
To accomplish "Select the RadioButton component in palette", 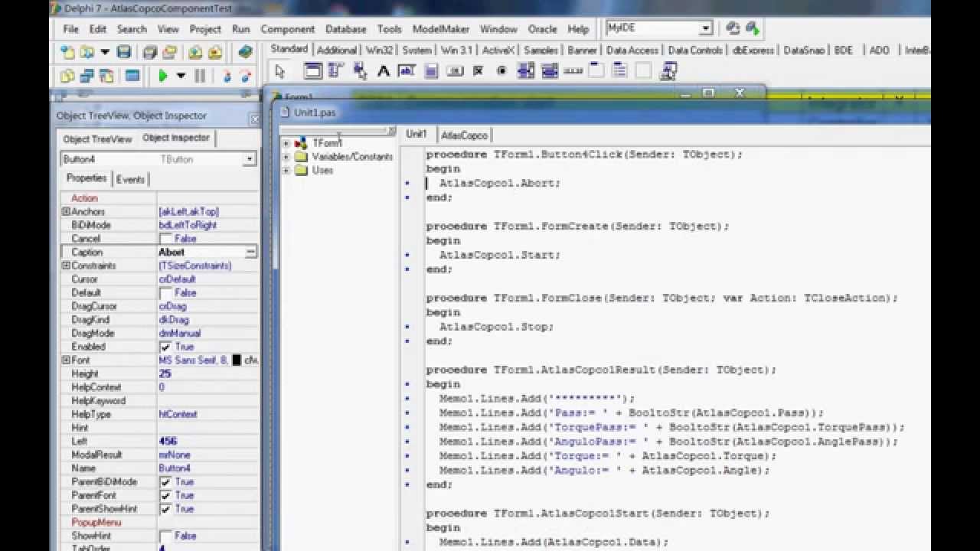I will click(x=502, y=71).
